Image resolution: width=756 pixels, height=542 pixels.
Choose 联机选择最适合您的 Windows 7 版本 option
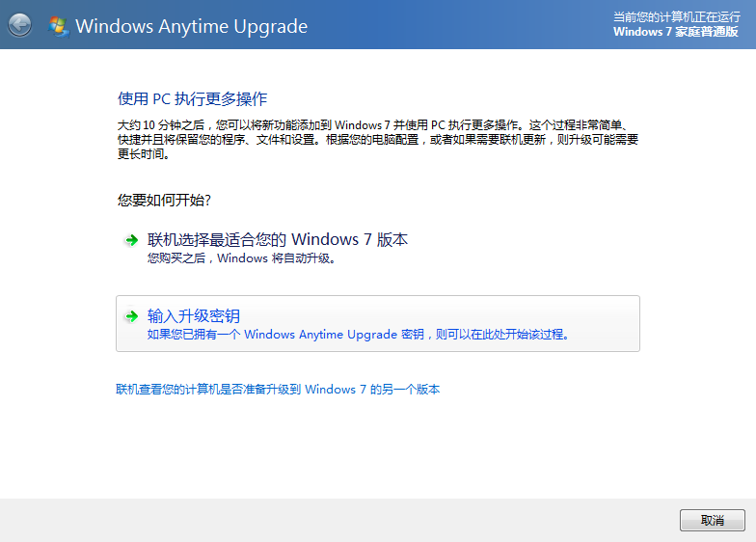pos(378,248)
